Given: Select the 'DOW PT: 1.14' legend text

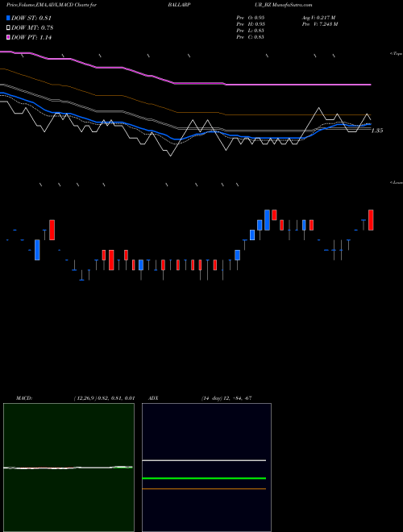Looking at the screenshot, I should click(x=31, y=37).
